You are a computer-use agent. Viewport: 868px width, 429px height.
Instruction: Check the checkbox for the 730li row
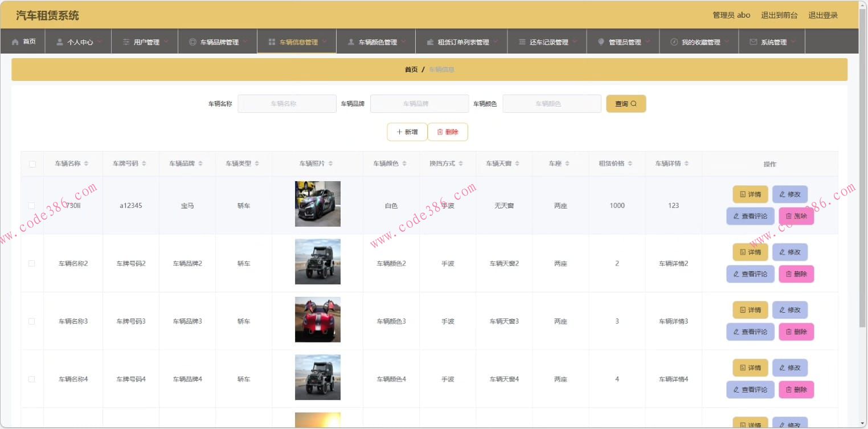point(32,206)
